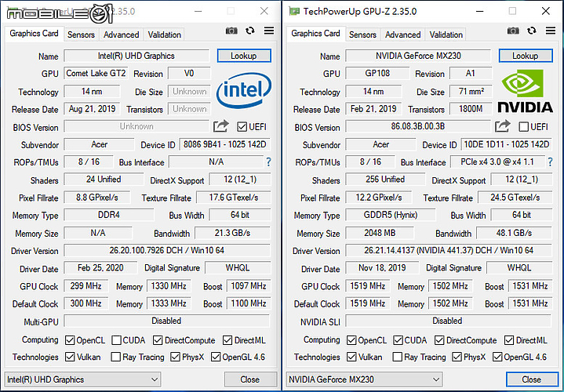Toggle Ray Tracing checkbox in the Intel window
The width and height of the screenshot is (564, 392).
116,357
